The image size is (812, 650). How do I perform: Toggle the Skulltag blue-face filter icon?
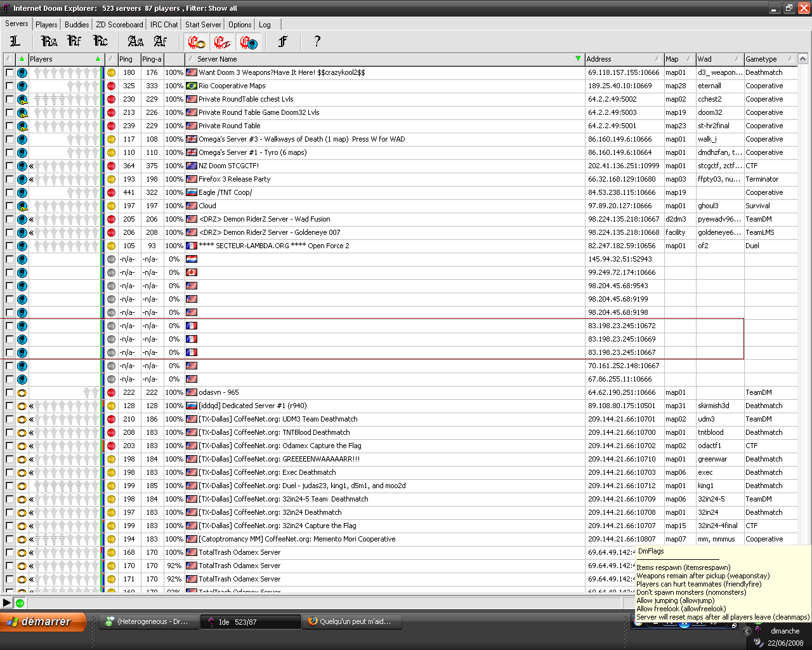tap(248, 42)
